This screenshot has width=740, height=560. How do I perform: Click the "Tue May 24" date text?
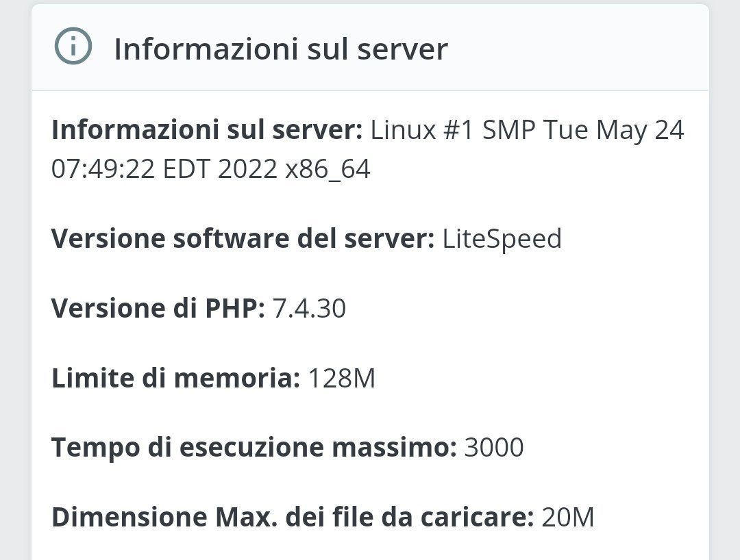click(614, 129)
